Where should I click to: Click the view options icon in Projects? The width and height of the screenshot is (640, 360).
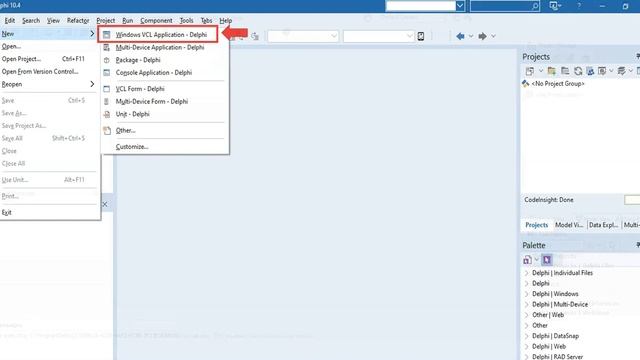[x=602, y=71]
